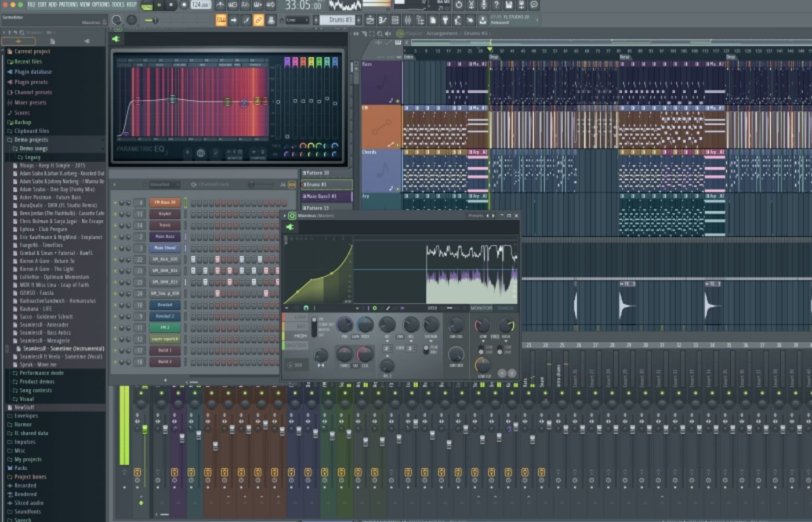Open the help question mark icon
This screenshot has height=522, width=812.
pyautogui.click(x=496, y=5)
